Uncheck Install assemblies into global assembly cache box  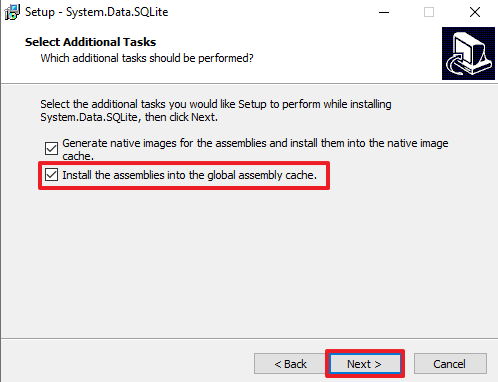click(51, 175)
